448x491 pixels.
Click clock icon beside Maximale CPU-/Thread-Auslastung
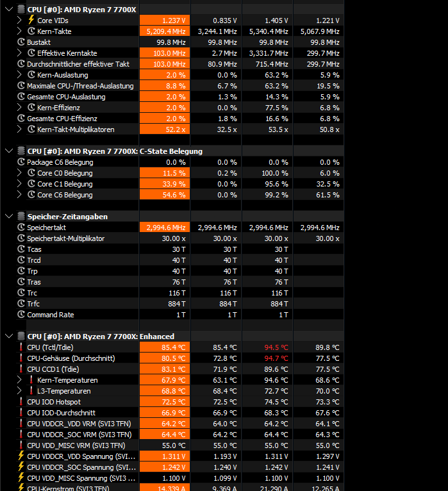tap(21, 85)
